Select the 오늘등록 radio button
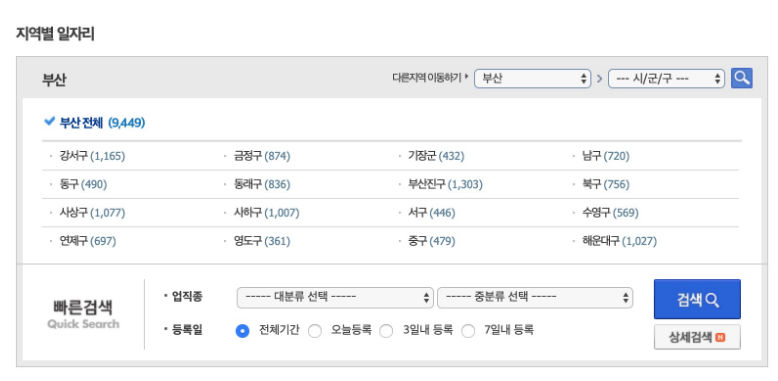The image size is (778, 381). pos(315,331)
